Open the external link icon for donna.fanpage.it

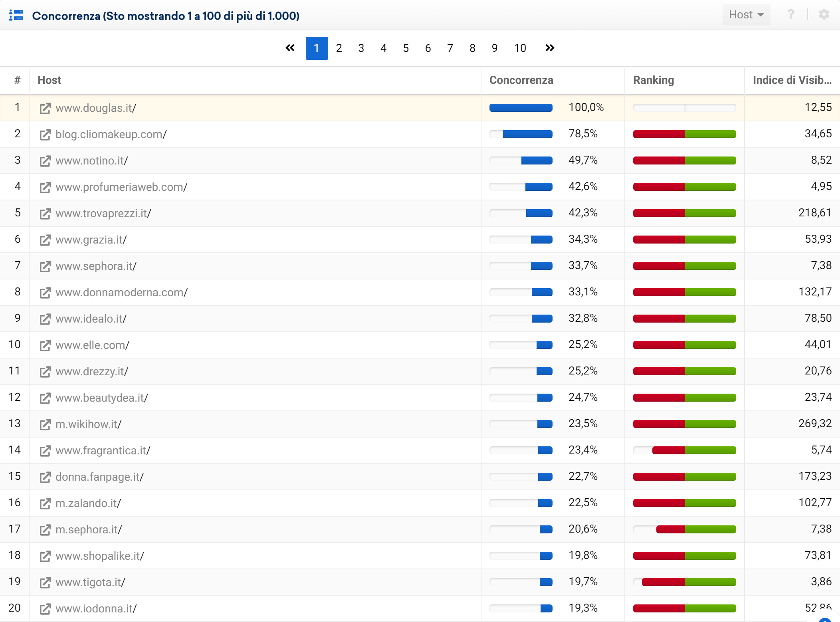(45, 477)
